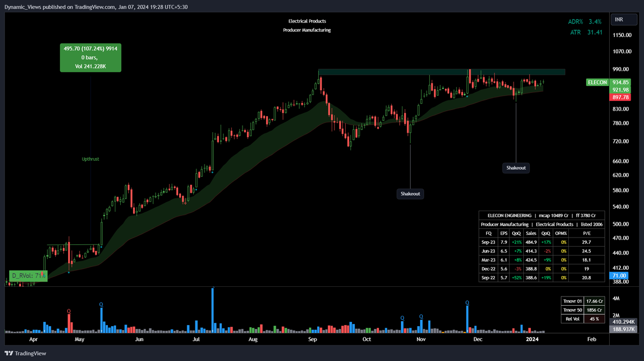This screenshot has height=361, width=644.
Task: Click the 2024 label on time axis
Action: tap(532, 340)
